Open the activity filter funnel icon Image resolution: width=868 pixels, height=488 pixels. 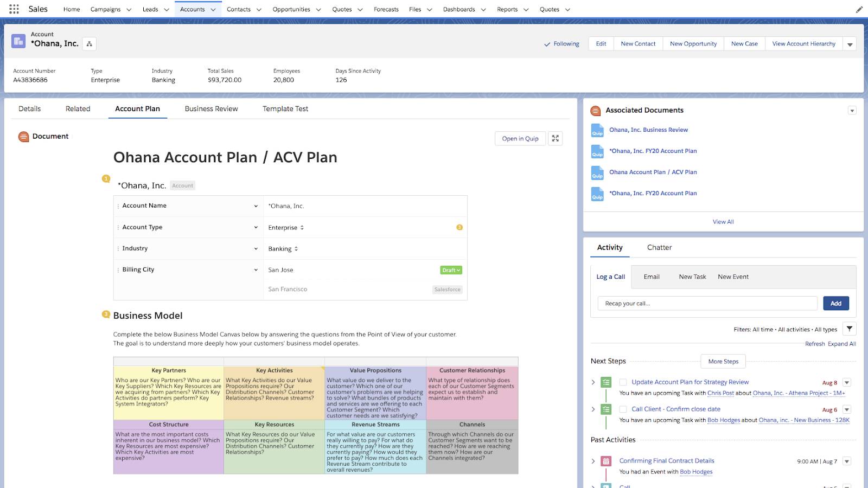850,329
